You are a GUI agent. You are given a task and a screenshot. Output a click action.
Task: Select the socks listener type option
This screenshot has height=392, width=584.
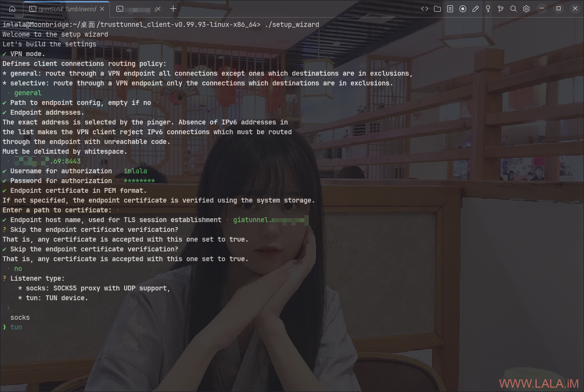coord(20,317)
